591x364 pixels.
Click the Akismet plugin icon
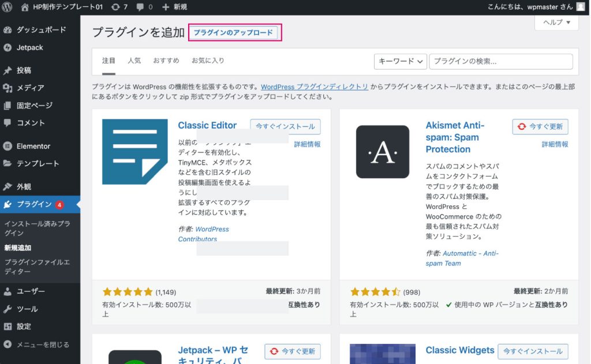(x=383, y=152)
